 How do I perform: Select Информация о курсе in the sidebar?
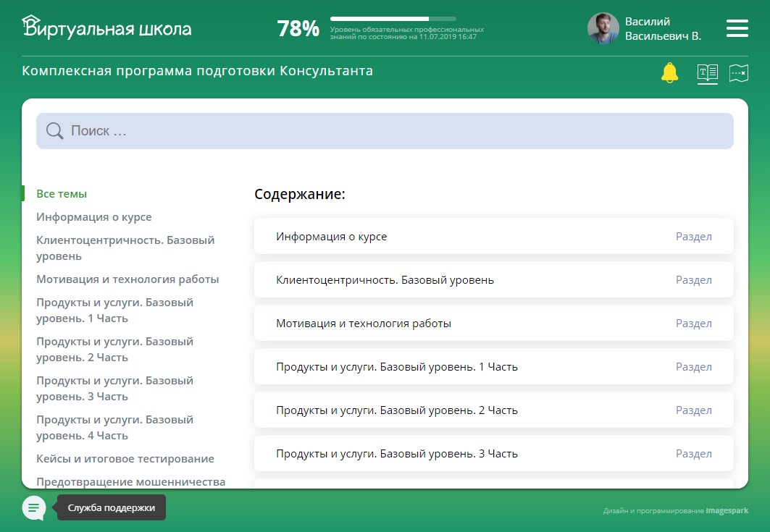[93, 217]
